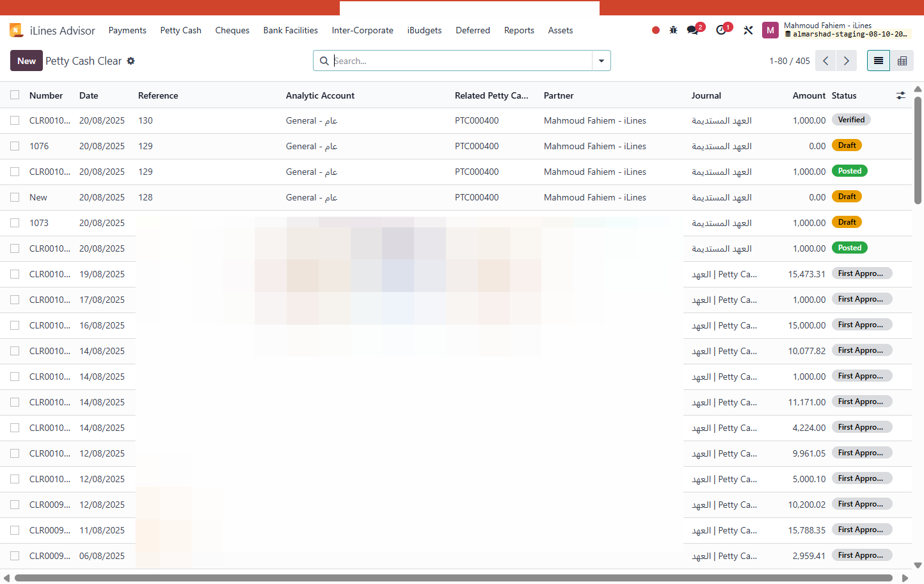Go to next page of records

point(847,61)
